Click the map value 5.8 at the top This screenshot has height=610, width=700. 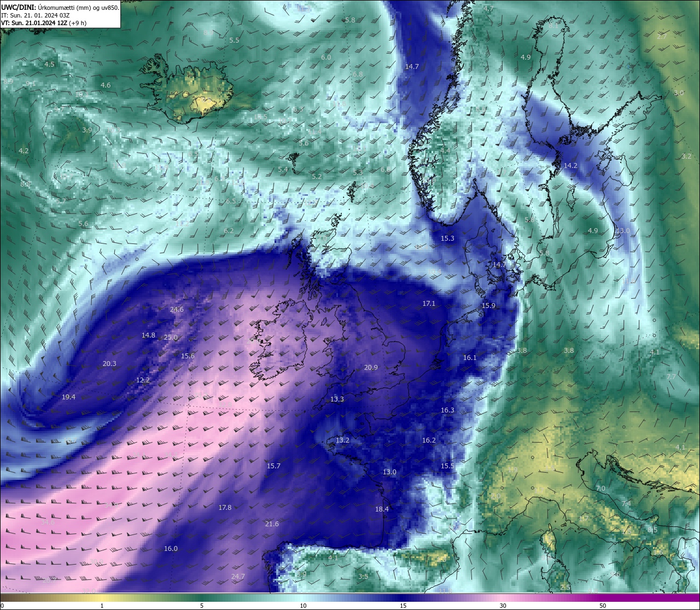(351, 20)
